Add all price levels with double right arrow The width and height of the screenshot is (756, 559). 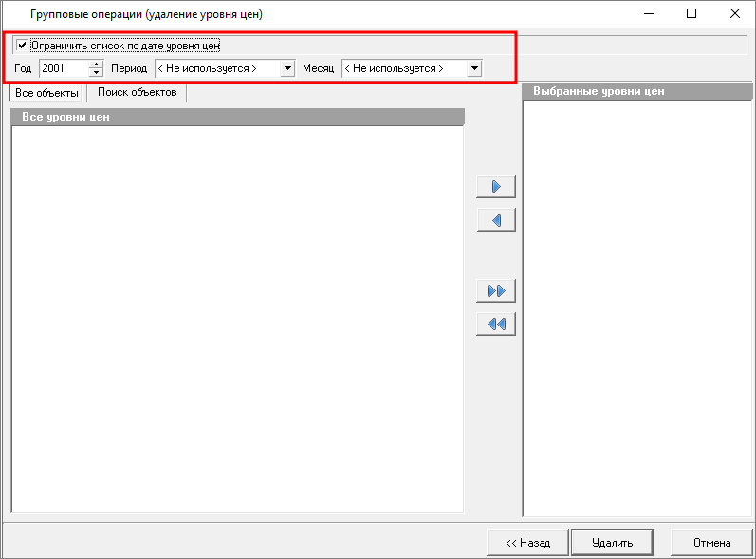click(x=495, y=290)
